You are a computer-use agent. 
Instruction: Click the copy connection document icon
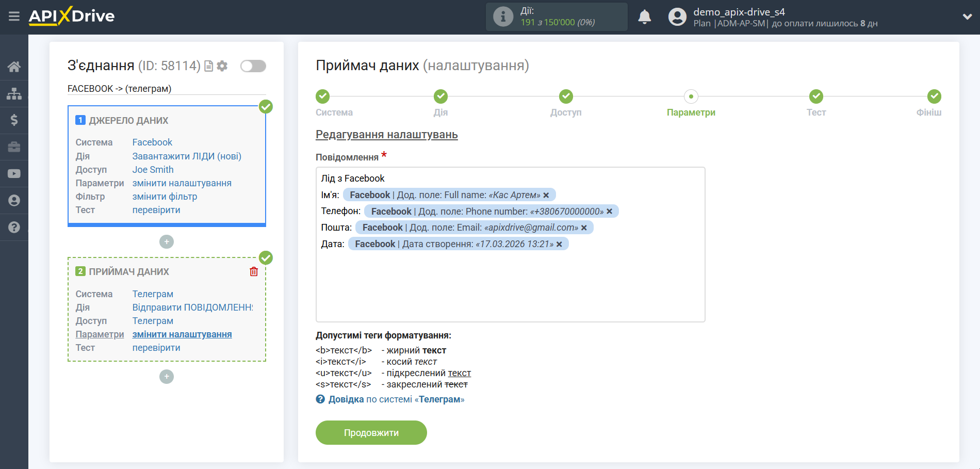(x=209, y=66)
